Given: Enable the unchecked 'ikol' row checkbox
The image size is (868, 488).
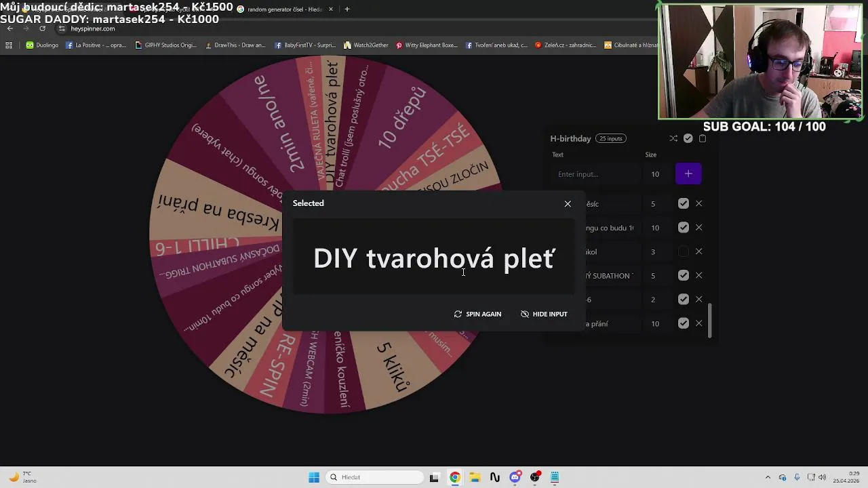Looking at the screenshot, I should (x=683, y=251).
